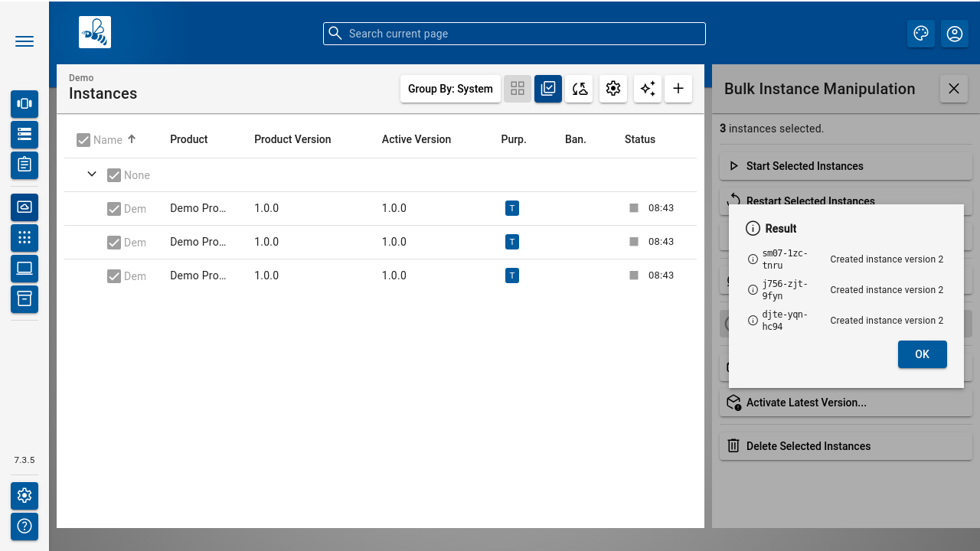
Task: Open the Group By: System dropdown
Action: point(450,89)
